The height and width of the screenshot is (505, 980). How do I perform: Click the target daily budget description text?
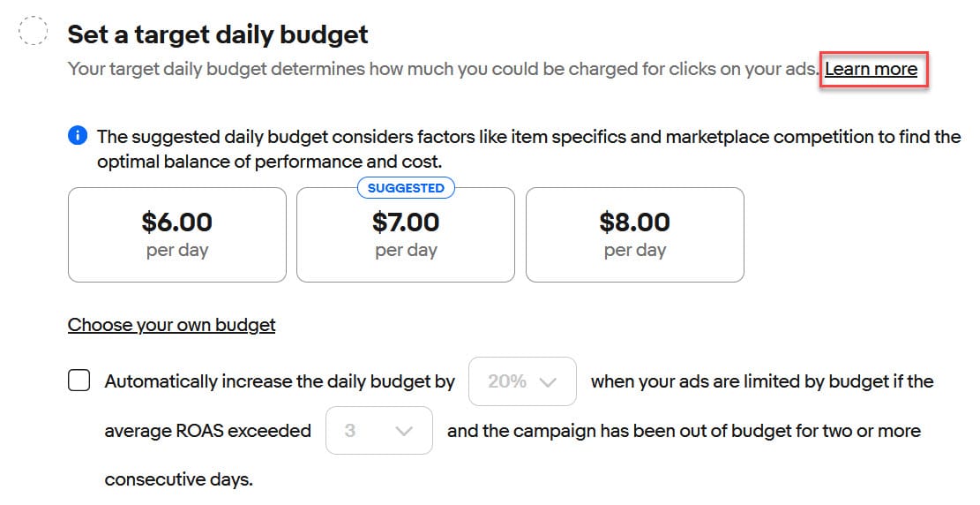pyautogui.click(x=443, y=69)
